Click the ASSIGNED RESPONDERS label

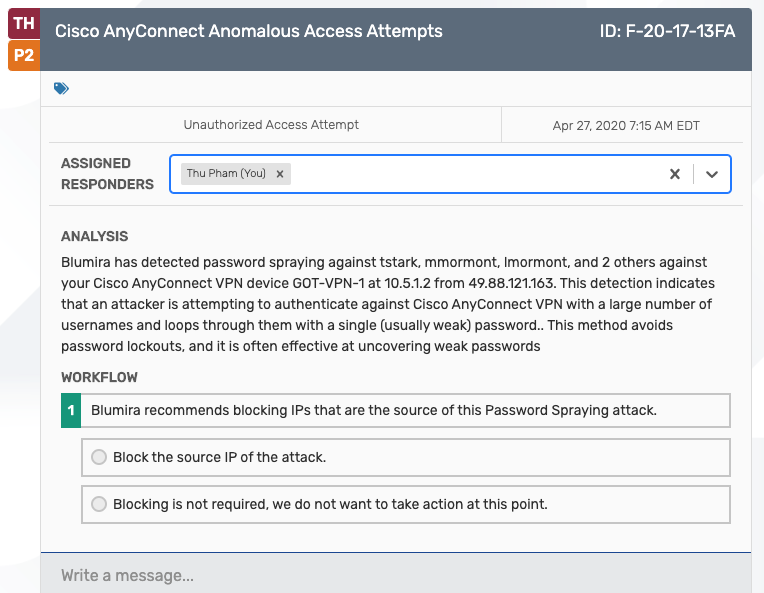click(107, 173)
